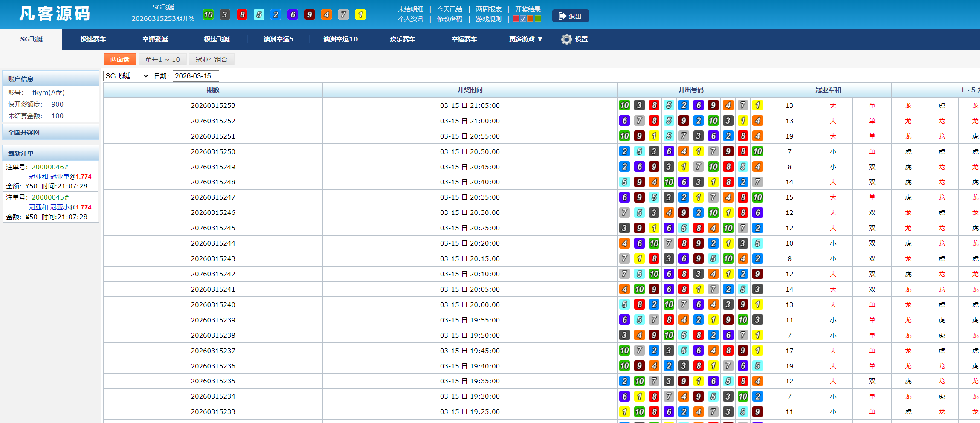
Task: Switch to the 单号1 ~ 10 tab
Action: pos(162,60)
